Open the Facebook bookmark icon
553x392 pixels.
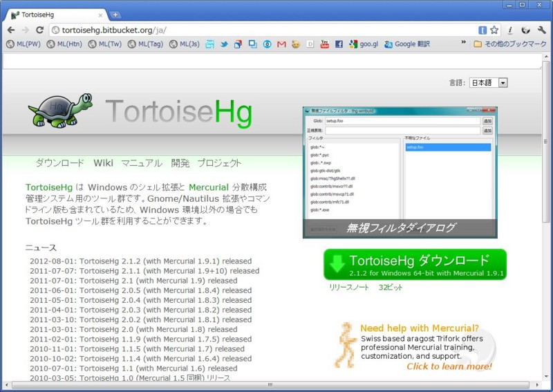click(x=339, y=44)
